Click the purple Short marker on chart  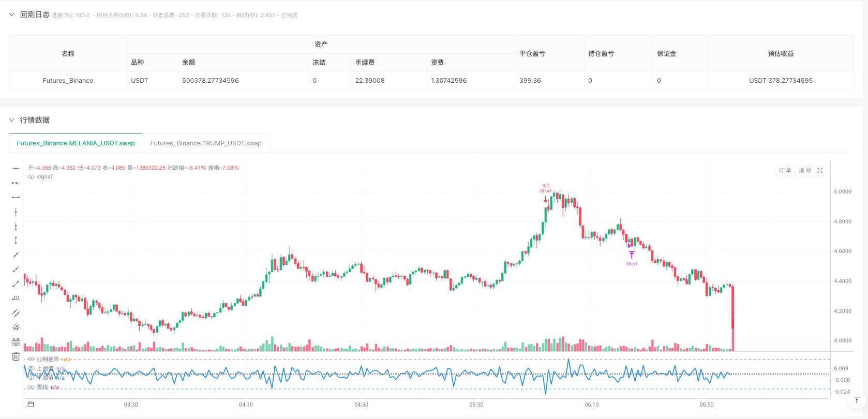coord(632,255)
